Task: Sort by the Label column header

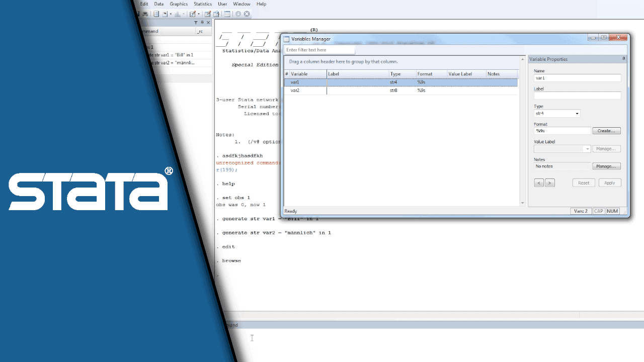Action: [358, 74]
